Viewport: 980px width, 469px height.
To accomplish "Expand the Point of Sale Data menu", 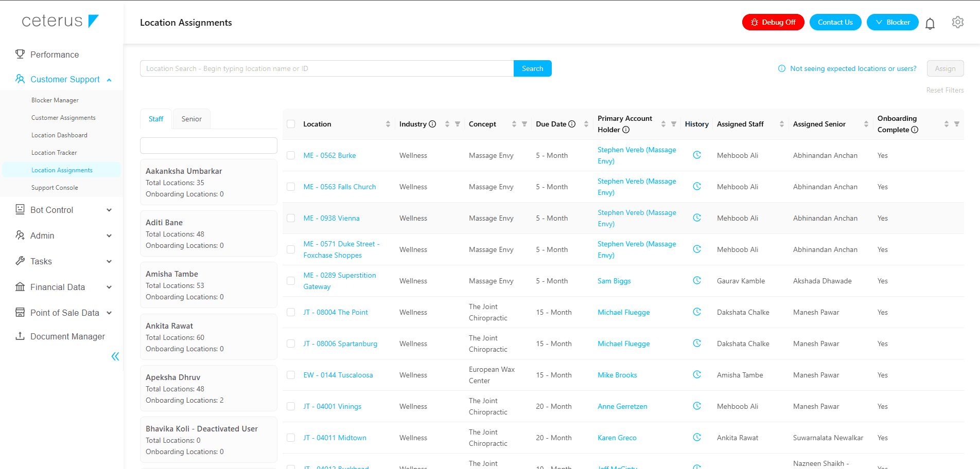I will [62, 313].
